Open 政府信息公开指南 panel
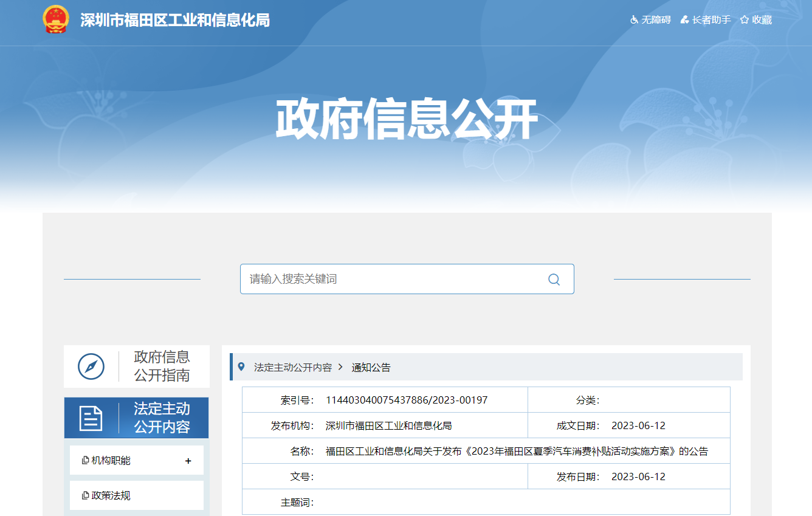The width and height of the screenshot is (812, 516). click(137, 366)
